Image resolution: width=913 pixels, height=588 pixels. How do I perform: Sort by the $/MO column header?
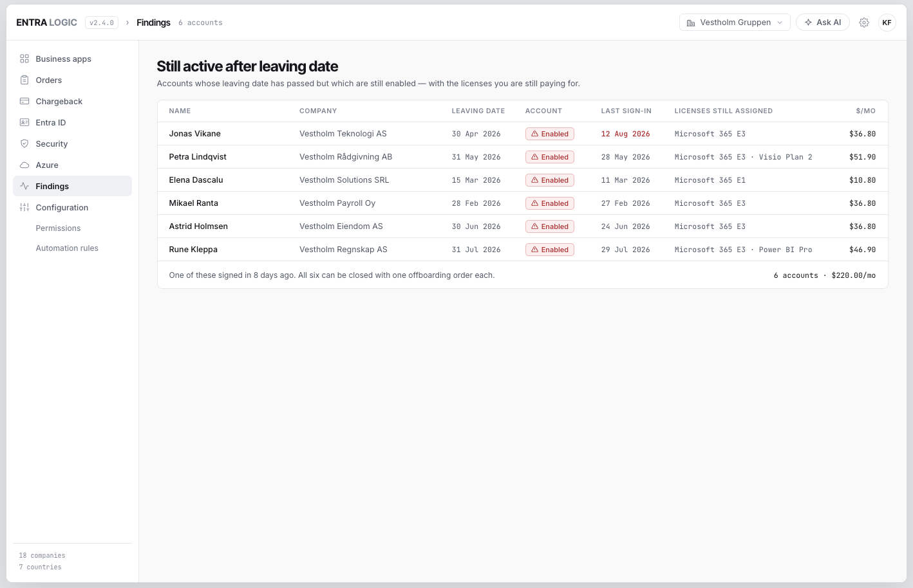[x=866, y=111]
